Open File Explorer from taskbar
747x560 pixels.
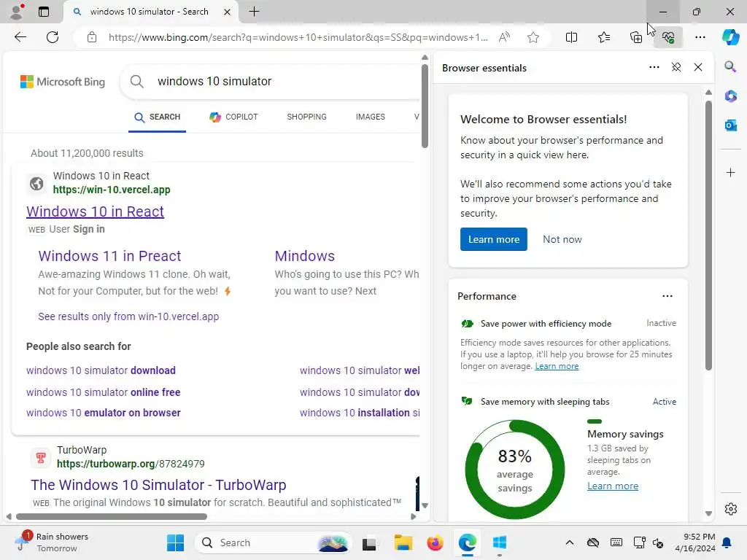(x=403, y=542)
